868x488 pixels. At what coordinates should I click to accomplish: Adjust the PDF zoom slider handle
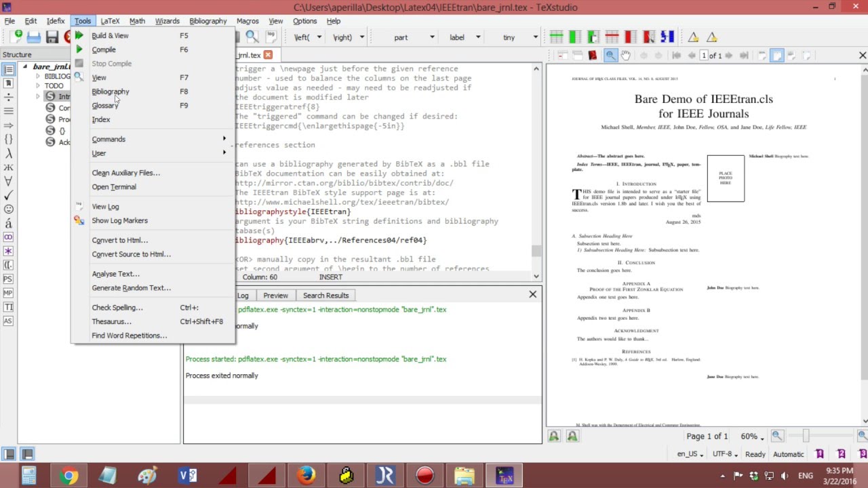point(806,436)
